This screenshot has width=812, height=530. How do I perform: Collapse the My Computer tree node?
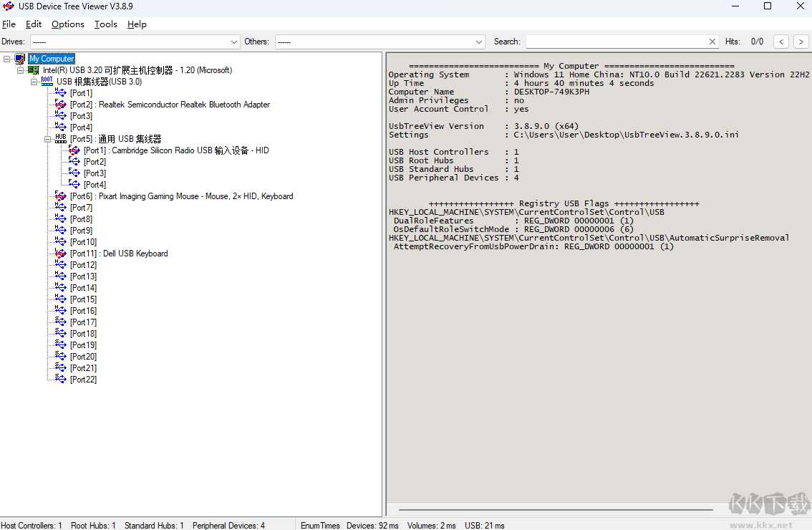tap(6, 58)
